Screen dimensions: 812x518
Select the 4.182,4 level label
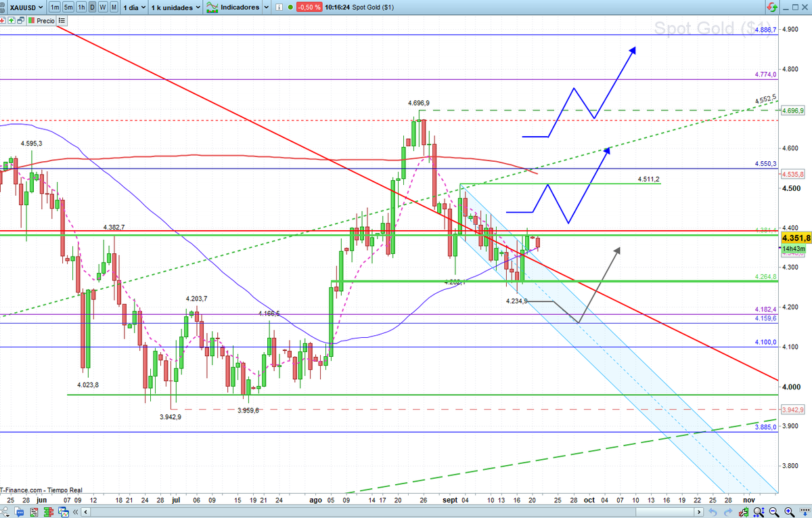point(765,309)
